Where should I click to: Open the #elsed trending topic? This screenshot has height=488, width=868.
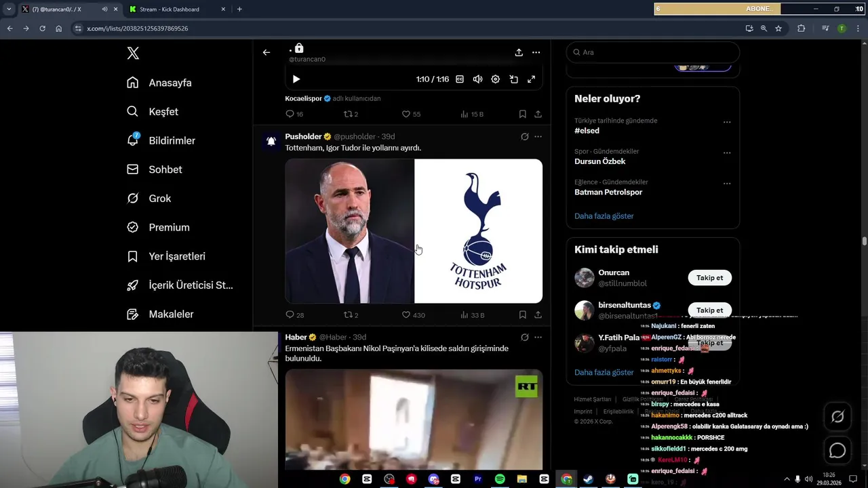587,131
